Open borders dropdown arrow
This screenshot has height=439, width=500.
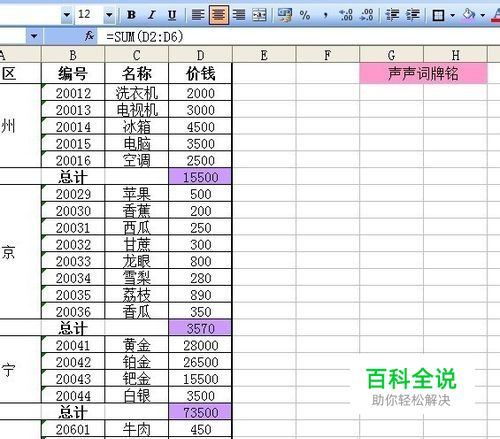pyautogui.click(x=452, y=15)
